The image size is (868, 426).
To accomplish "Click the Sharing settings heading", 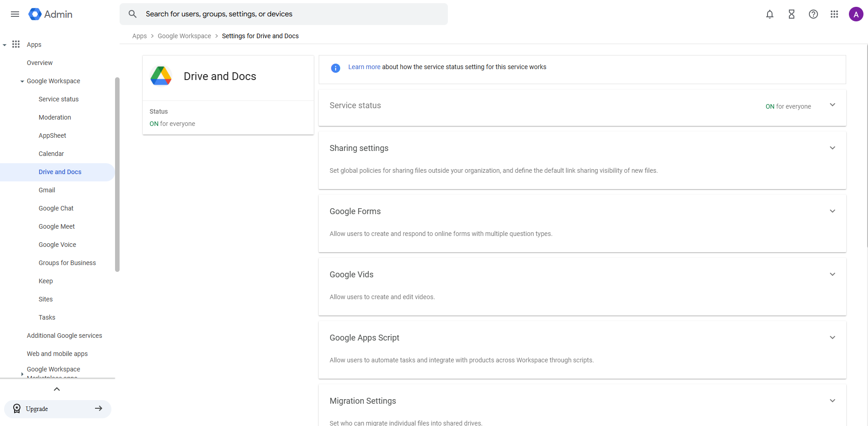I will point(359,148).
